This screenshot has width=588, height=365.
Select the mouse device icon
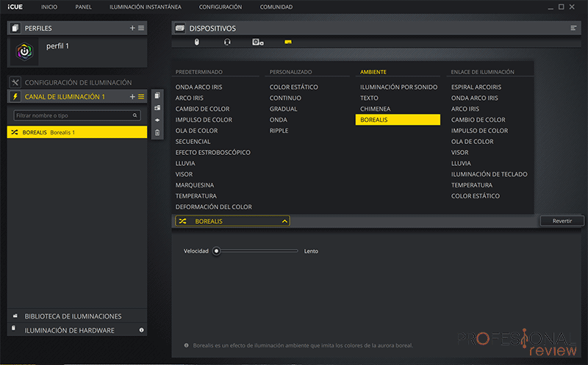(x=196, y=42)
